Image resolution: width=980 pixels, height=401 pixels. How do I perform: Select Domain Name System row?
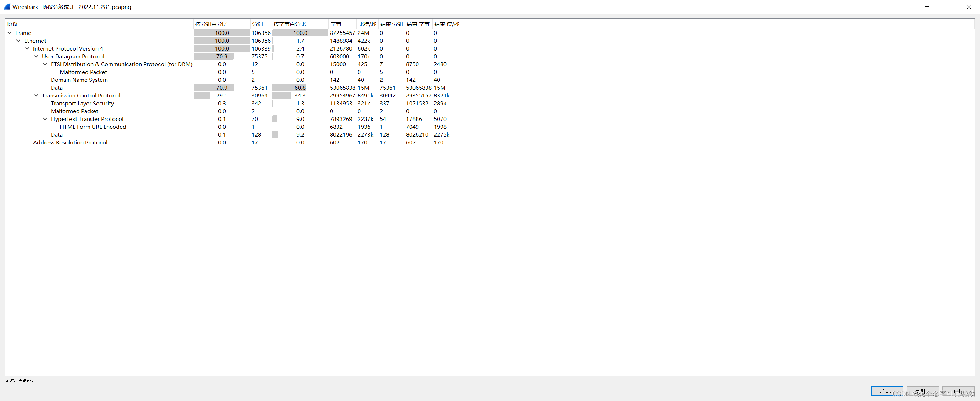(x=79, y=80)
